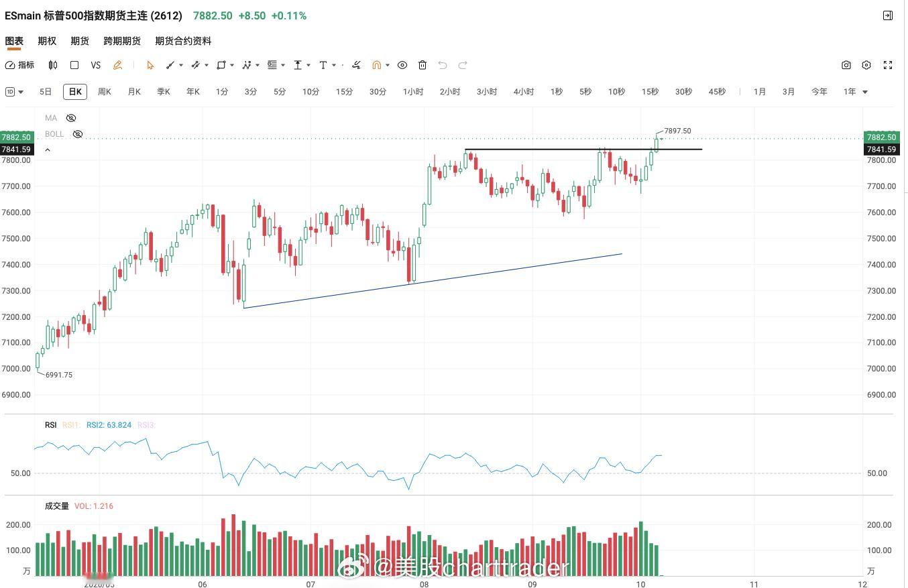908x588 pixels.
Task: Select the candlestick chart type icon
Action: 53,65
